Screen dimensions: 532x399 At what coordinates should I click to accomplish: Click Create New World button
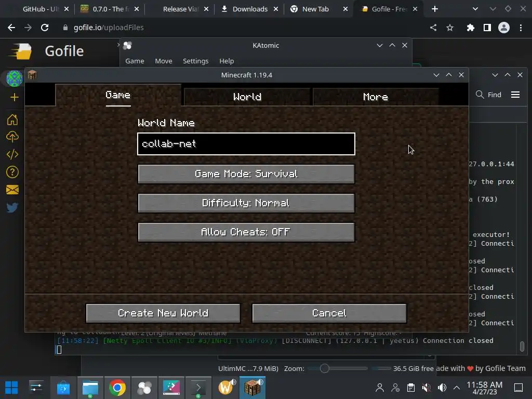(x=163, y=313)
